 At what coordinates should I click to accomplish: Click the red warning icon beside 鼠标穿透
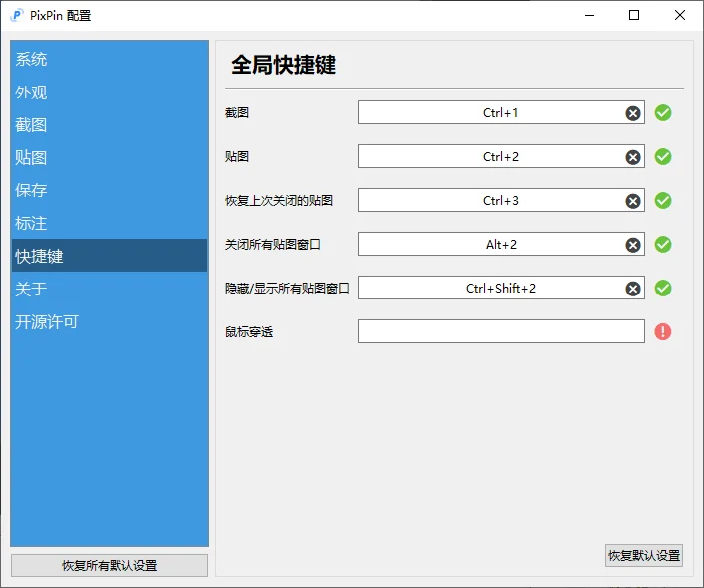[x=663, y=331]
